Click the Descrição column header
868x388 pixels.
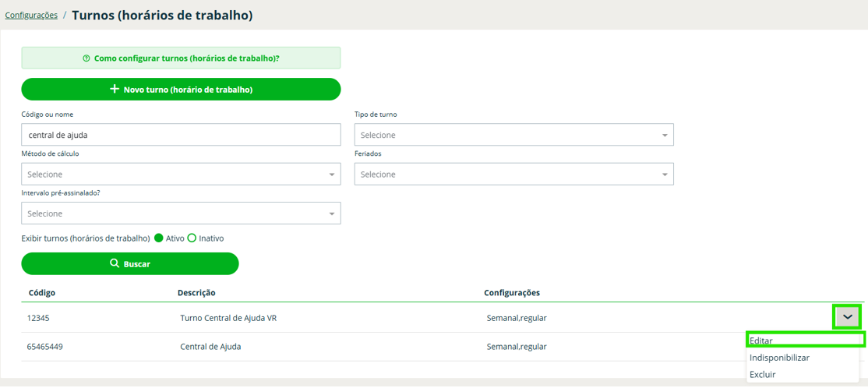196,293
